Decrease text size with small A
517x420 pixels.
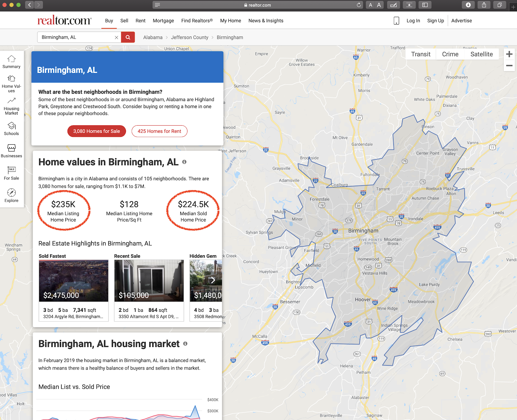(371, 5)
